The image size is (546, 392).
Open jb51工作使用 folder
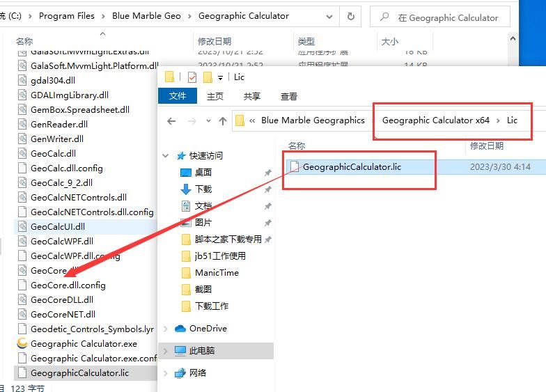tap(220, 256)
